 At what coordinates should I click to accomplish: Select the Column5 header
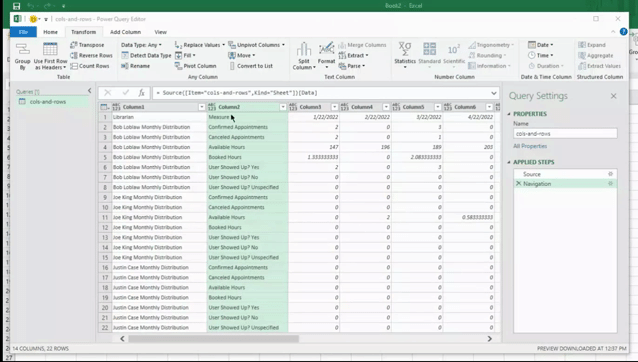tap(413, 107)
